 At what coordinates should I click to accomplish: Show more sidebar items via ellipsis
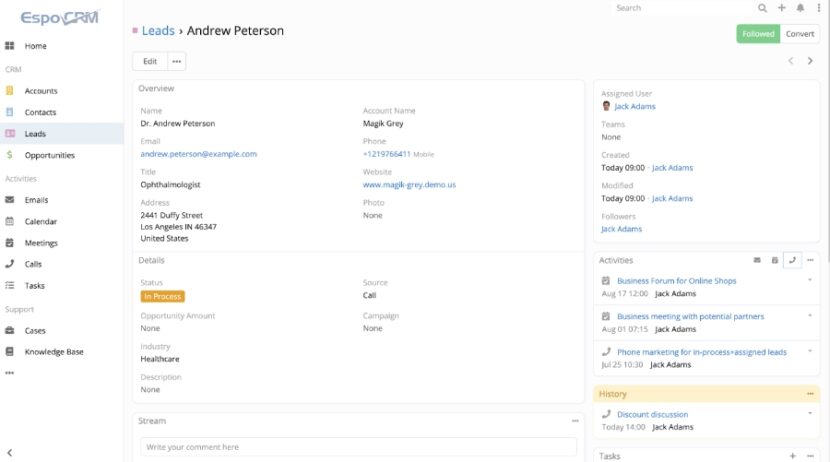(10, 373)
